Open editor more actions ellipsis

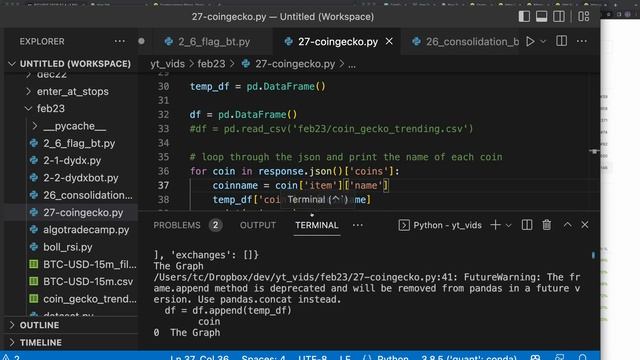click(x=582, y=41)
